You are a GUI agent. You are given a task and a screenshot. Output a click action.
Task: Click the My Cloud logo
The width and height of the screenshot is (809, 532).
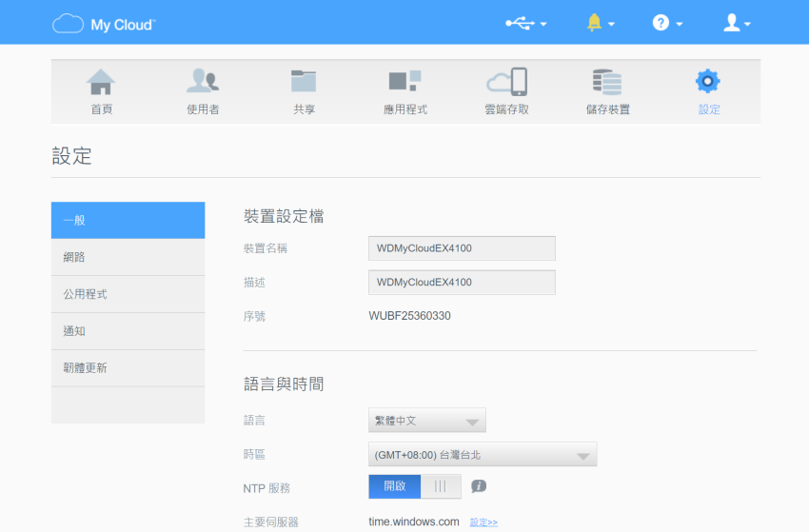coord(104,24)
